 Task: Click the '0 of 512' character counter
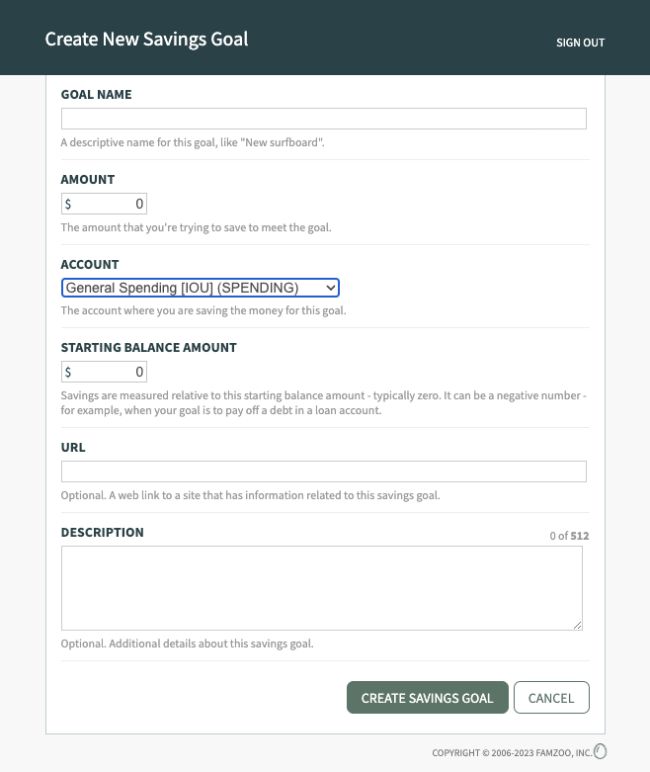click(x=569, y=536)
